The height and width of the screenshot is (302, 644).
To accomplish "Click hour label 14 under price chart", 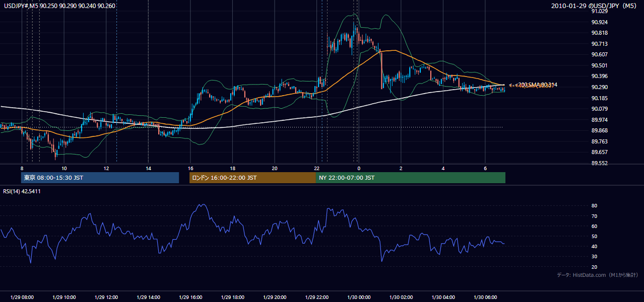I will pos(148,168).
